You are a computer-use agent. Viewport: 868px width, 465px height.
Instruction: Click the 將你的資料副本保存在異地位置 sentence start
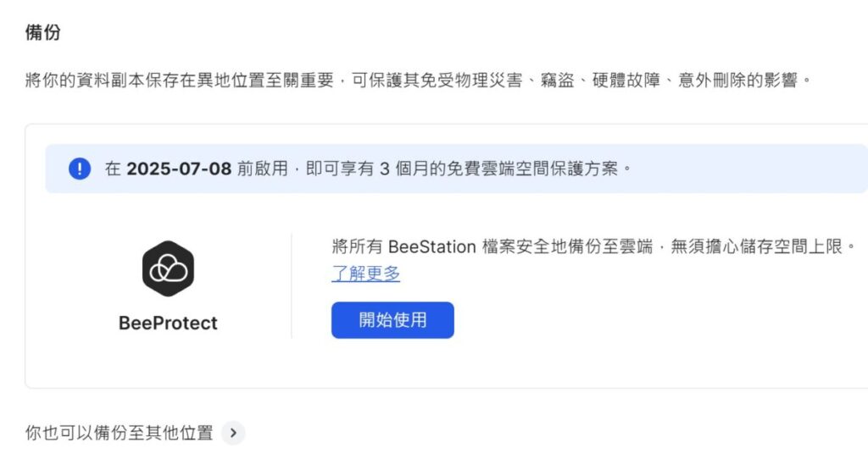click(x=145, y=80)
